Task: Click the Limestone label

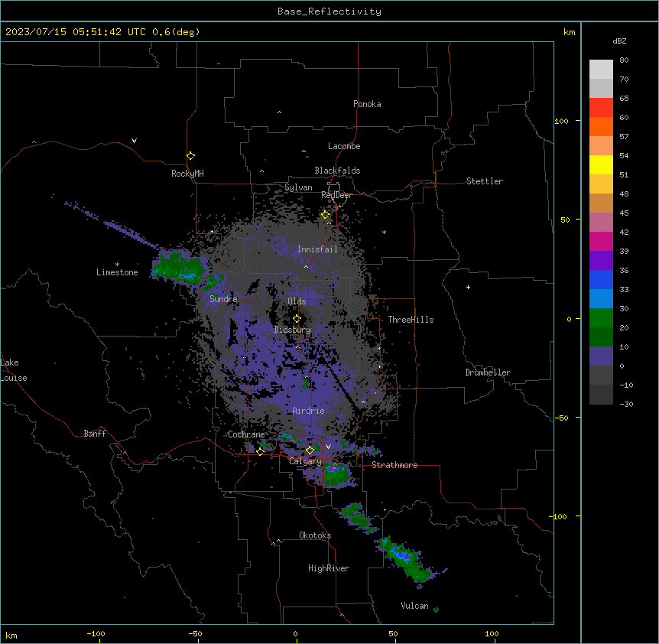Action: (x=117, y=272)
